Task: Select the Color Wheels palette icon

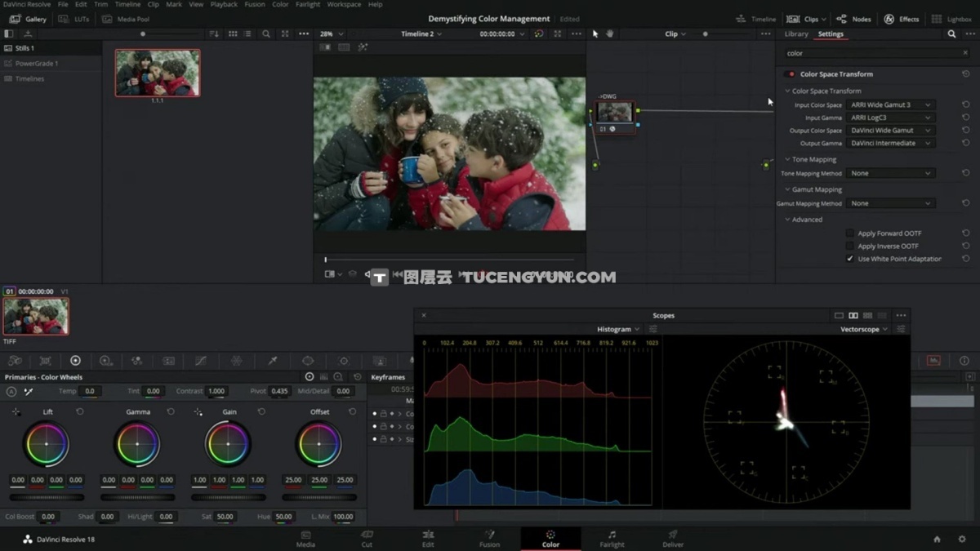Action: (x=75, y=361)
